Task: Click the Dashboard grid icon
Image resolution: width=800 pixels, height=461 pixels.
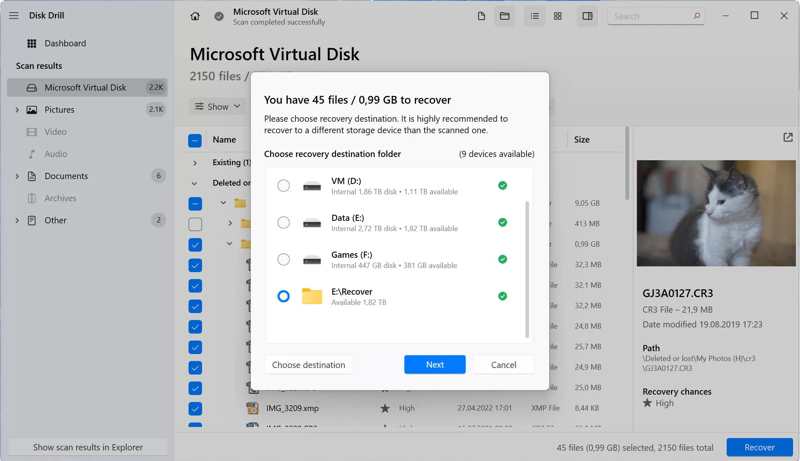Action: coord(32,43)
